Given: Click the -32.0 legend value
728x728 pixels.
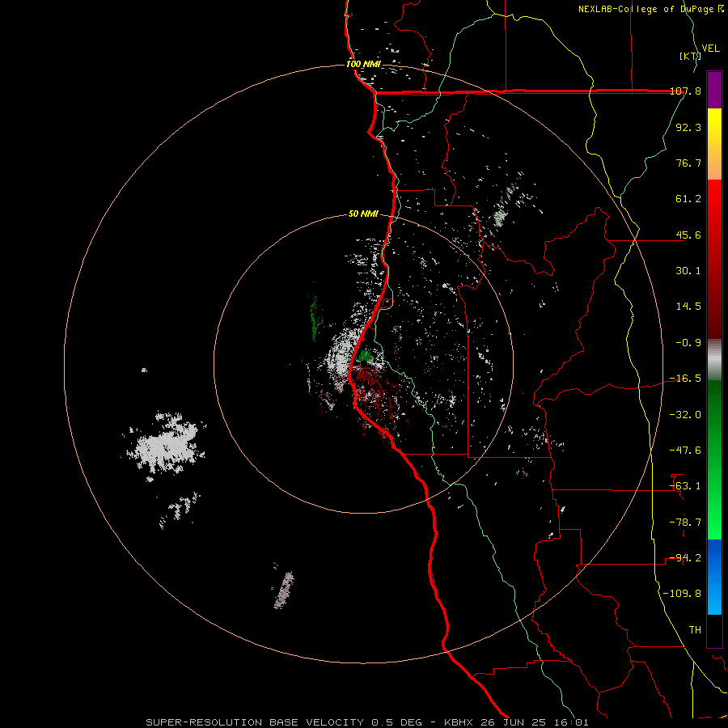Looking at the screenshot, I should point(685,415).
